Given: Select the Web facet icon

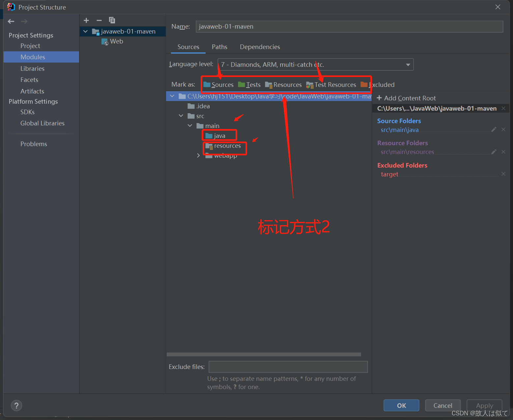Looking at the screenshot, I should tap(105, 42).
